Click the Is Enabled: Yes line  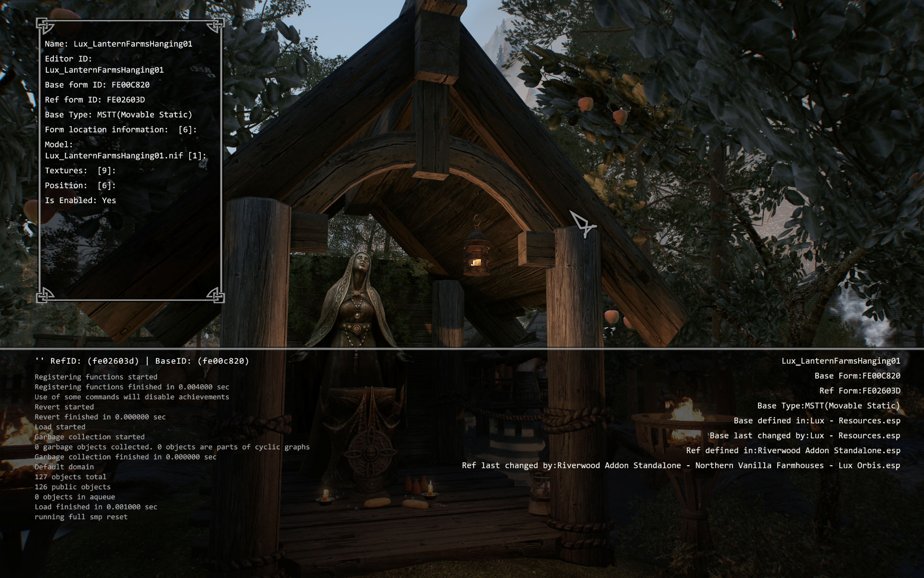pos(80,200)
